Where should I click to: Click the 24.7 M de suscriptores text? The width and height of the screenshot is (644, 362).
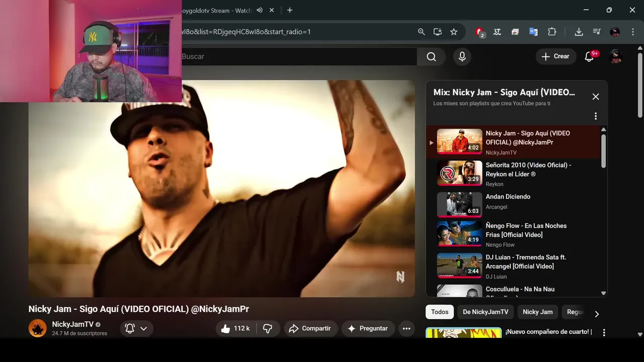coord(79,333)
